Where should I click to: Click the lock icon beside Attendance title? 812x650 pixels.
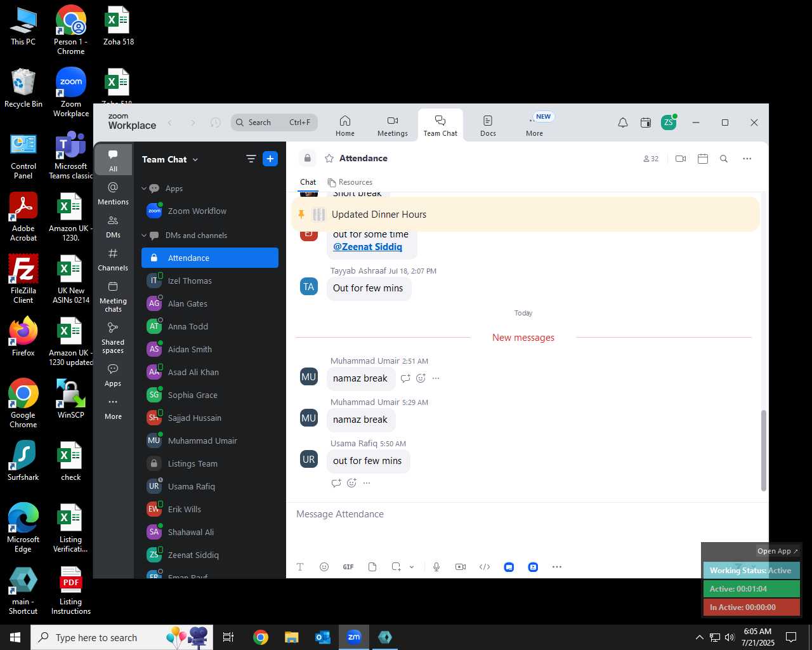[x=307, y=158]
